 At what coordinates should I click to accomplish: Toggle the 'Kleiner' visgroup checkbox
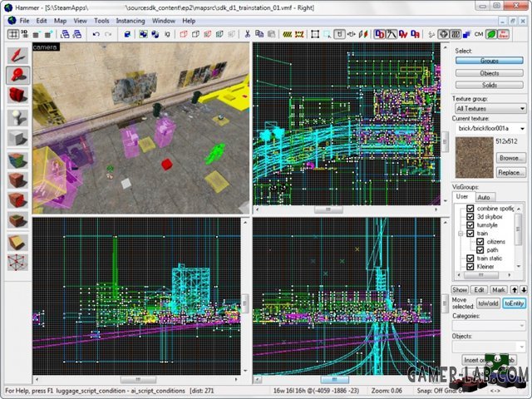pyautogui.click(x=470, y=266)
